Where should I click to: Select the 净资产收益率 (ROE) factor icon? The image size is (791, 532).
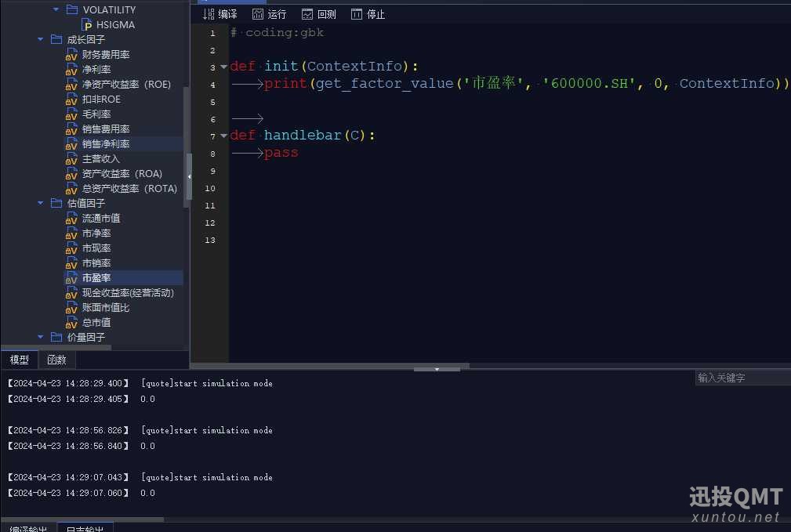71,84
